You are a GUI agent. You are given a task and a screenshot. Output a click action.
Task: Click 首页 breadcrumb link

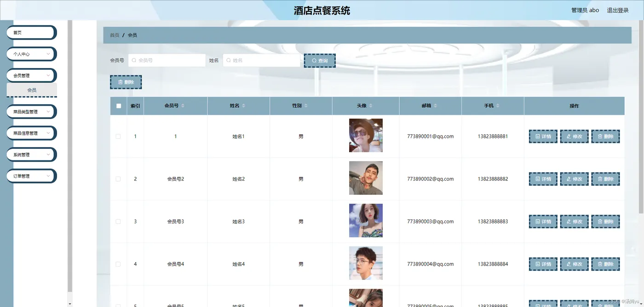pyautogui.click(x=115, y=35)
